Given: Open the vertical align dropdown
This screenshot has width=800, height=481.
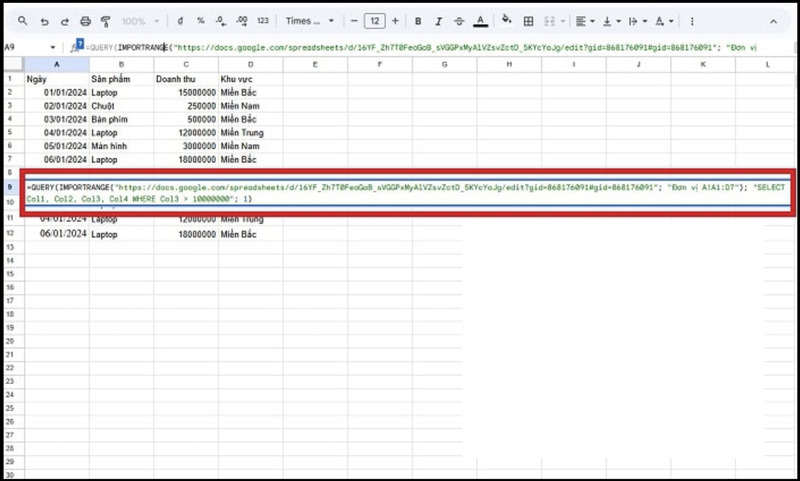Looking at the screenshot, I should pos(611,21).
